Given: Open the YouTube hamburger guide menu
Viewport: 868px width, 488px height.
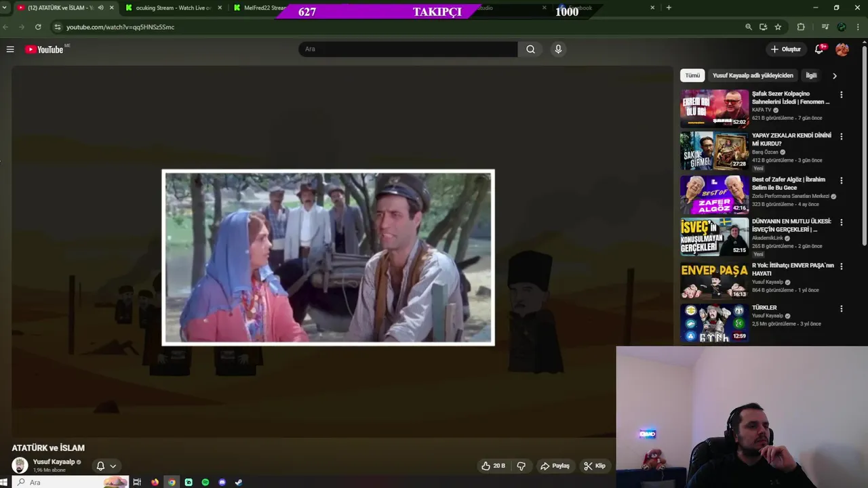Looking at the screenshot, I should point(10,49).
